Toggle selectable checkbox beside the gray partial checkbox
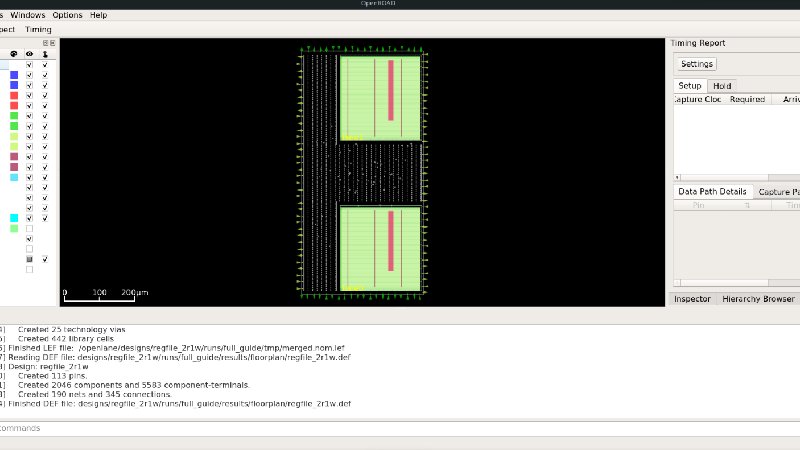Screen dimensions: 800x450 click(45, 259)
